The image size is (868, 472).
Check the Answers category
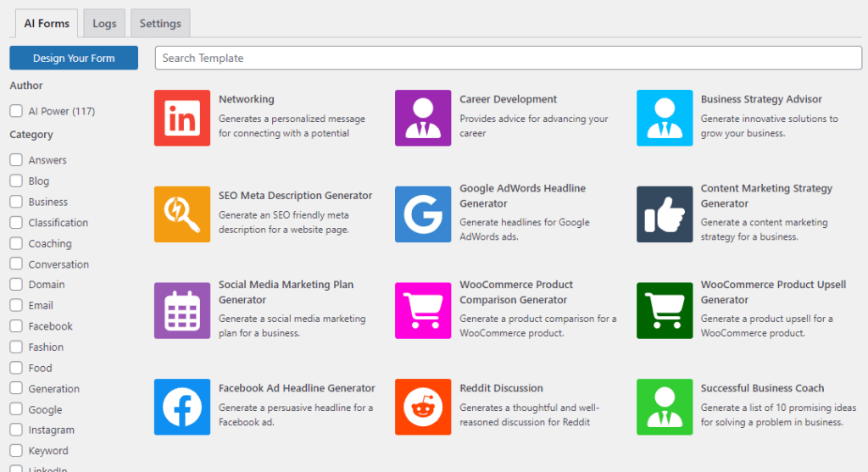pos(16,160)
